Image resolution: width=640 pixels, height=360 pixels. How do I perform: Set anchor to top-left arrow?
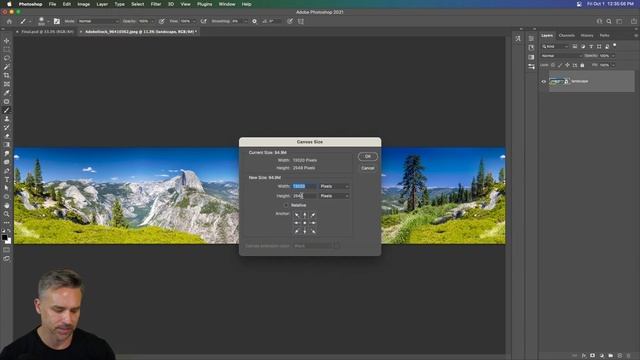[297, 215]
